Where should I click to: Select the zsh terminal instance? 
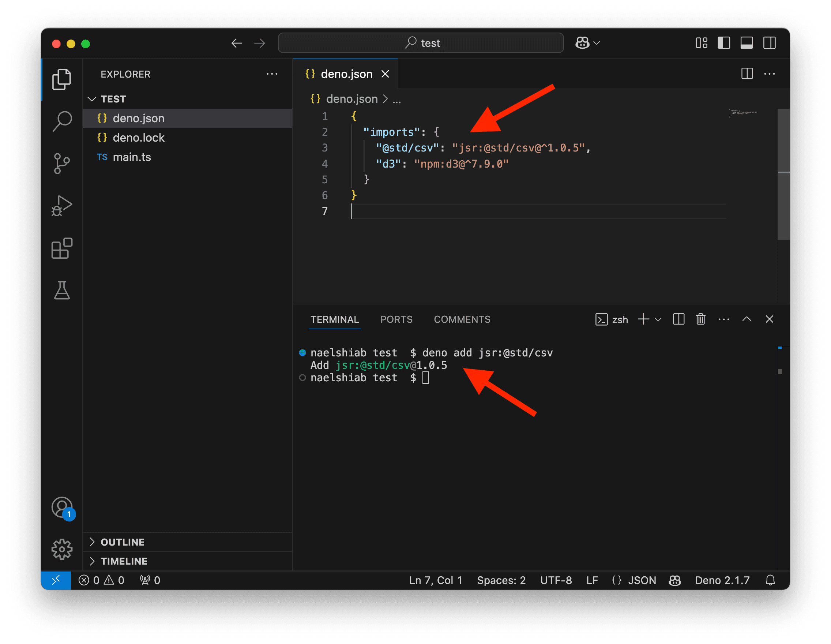pyautogui.click(x=611, y=319)
